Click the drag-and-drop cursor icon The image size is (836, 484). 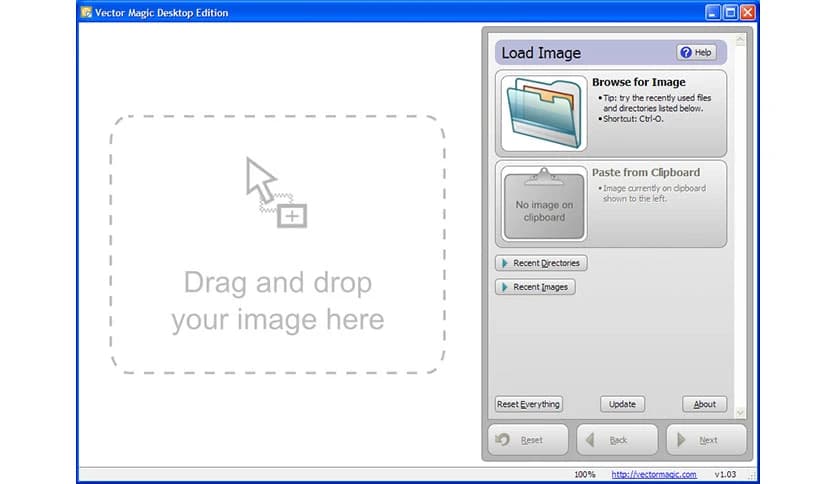[x=274, y=191]
